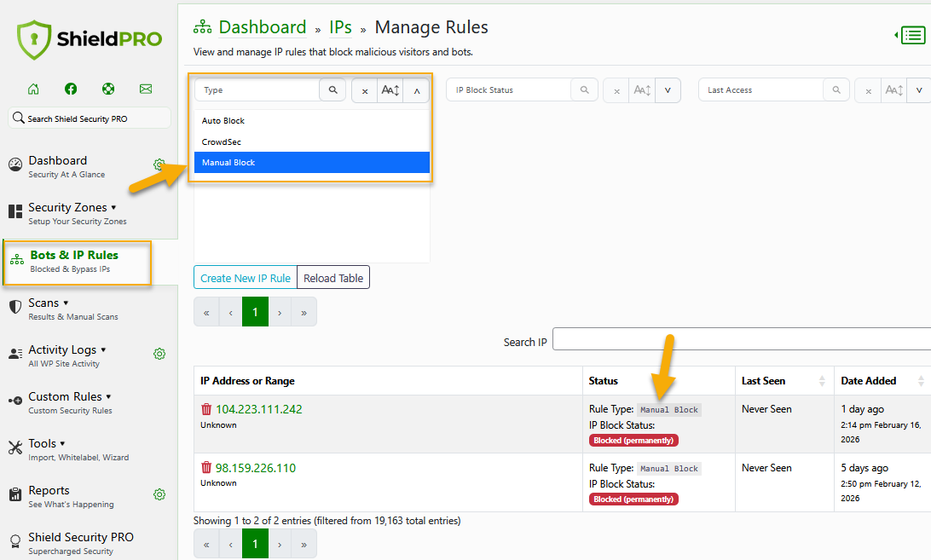
Task: Collapse the Type filter list
Action: 417,91
